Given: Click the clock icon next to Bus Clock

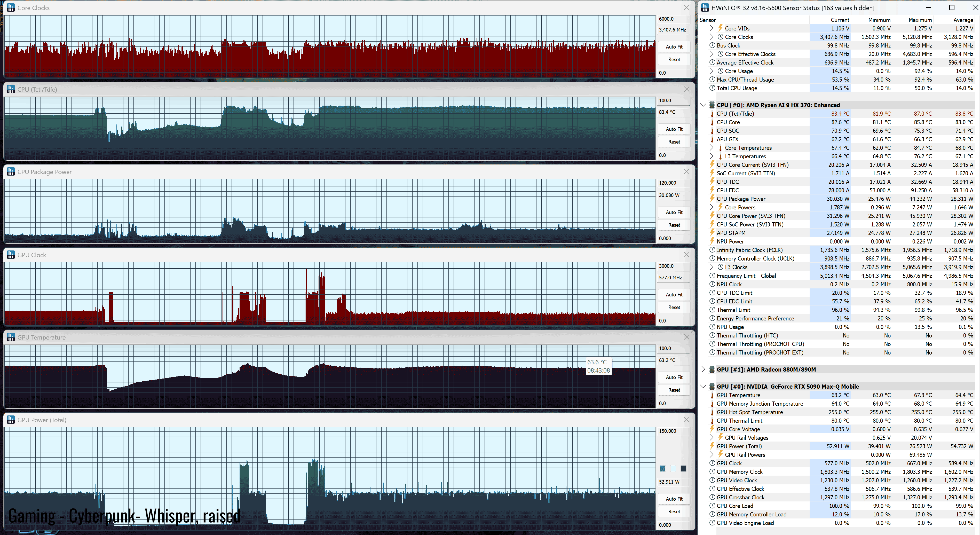Looking at the screenshot, I should coord(712,45).
